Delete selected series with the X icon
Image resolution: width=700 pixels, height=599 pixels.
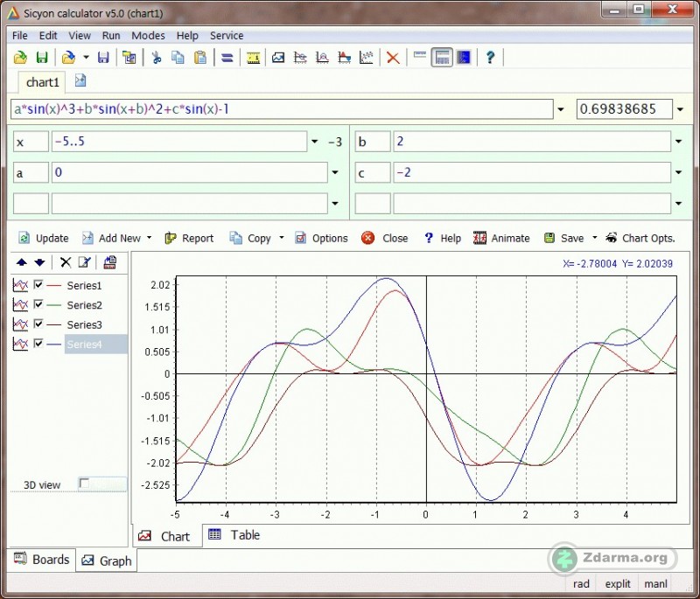coord(66,262)
